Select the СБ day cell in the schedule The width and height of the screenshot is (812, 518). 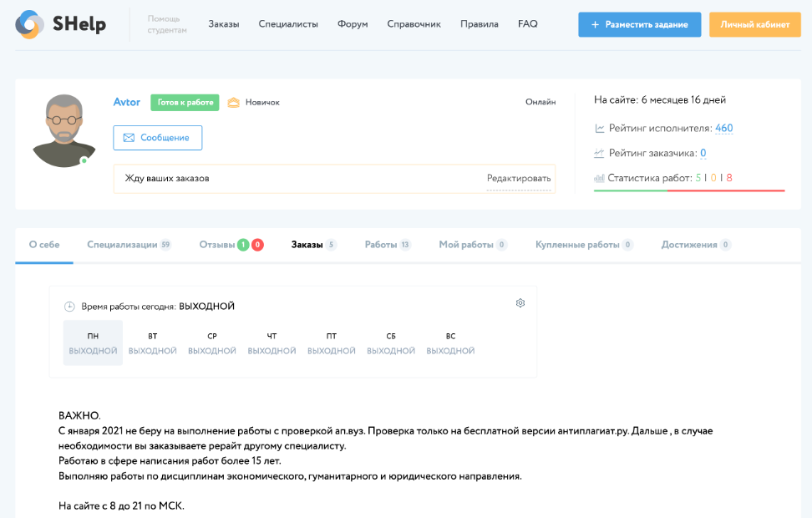pos(391,343)
